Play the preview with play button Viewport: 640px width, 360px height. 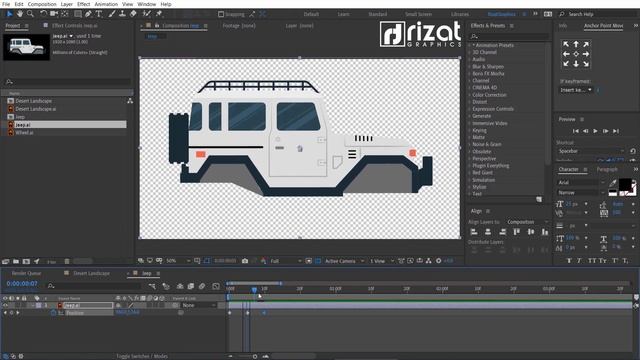[596, 131]
